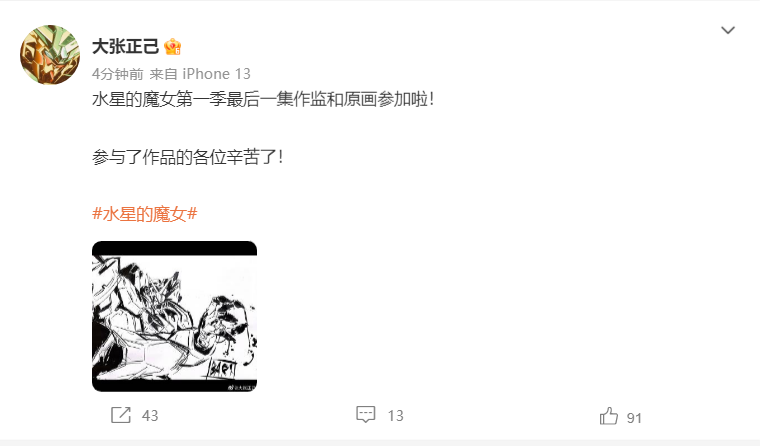Expand the post options chevron

728,31
